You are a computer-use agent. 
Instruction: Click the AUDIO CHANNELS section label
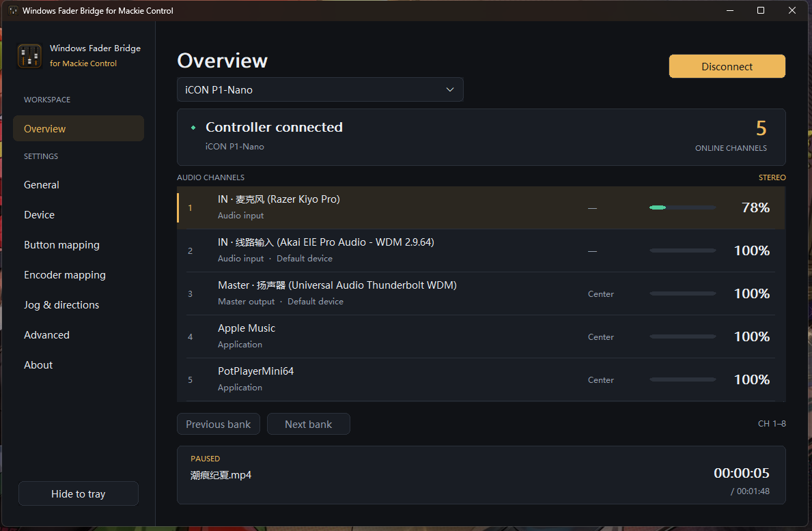[x=211, y=177]
